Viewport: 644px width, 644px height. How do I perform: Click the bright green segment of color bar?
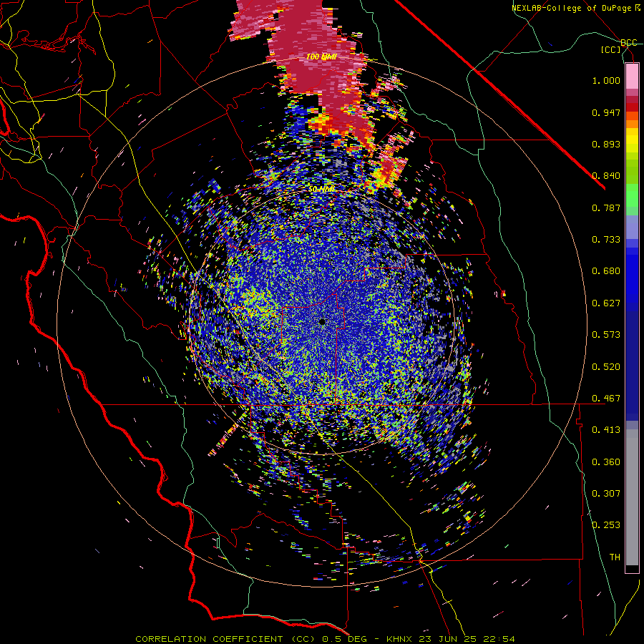coord(632,195)
